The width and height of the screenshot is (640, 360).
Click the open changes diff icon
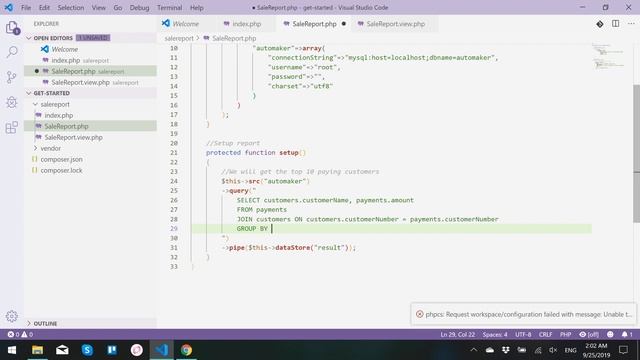pos(600,24)
